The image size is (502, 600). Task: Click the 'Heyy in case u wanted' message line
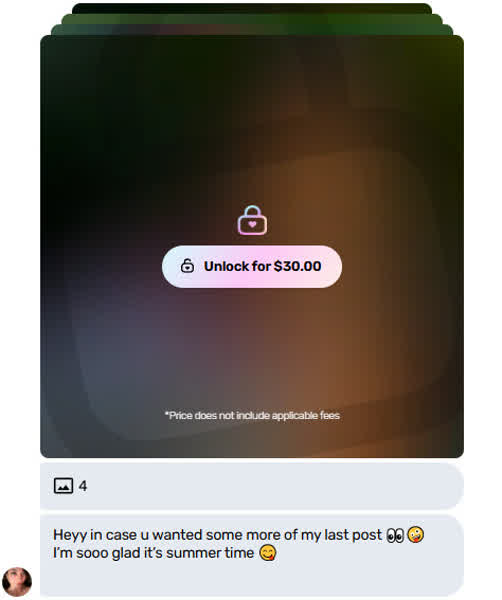(217, 535)
